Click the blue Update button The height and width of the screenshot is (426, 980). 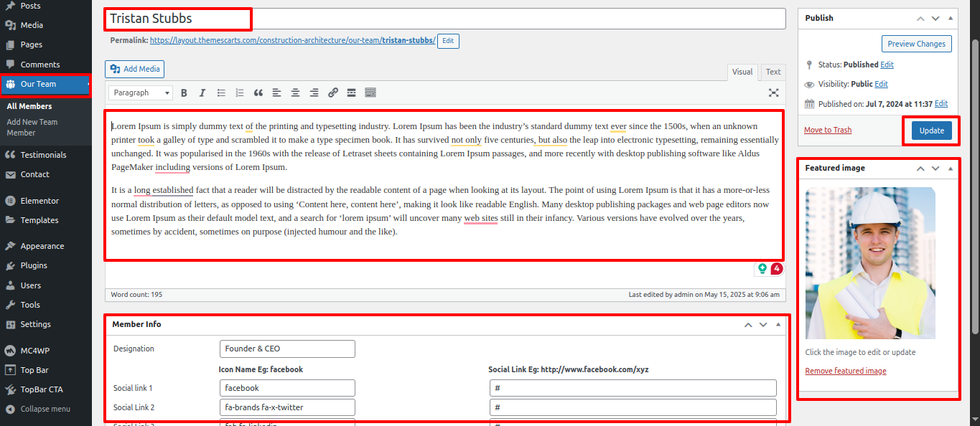(931, 131)
